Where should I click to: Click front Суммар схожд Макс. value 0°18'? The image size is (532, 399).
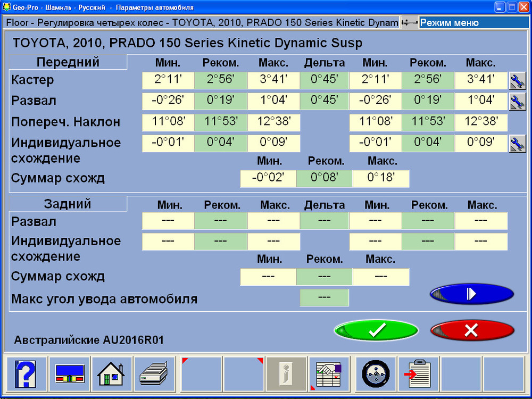point(381,178)
